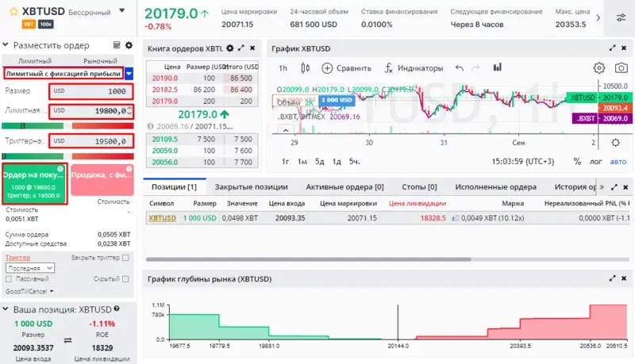Enable the Закрыть триггер checkbox
This screenshot has height=364, width=635.
point(125,258)
